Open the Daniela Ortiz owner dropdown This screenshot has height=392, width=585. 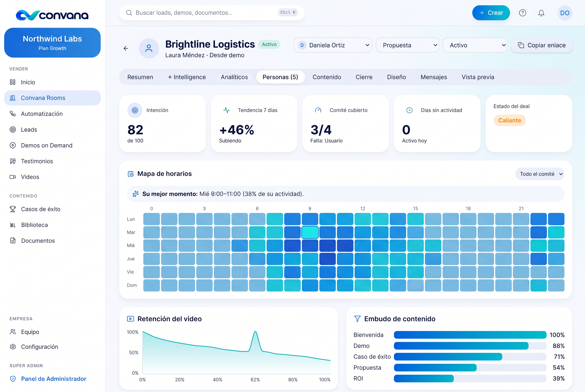[x=333, y=45]
